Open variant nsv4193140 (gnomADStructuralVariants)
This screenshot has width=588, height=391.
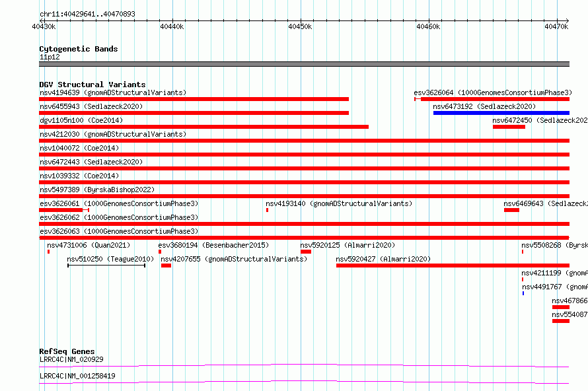point(339,203)
